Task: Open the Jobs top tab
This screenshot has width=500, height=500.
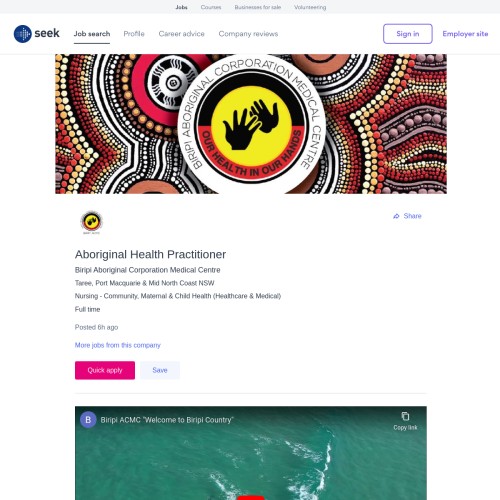Action: coord(181,7)
